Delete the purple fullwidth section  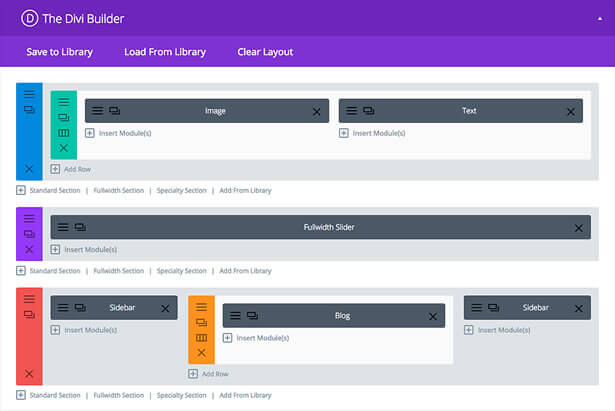point(29,249)
